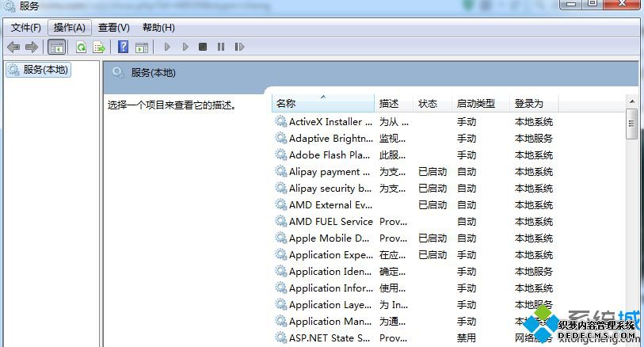644x347 pixels.
Task: Toggle the show/hide console tree icon
Action: (57, 47)
